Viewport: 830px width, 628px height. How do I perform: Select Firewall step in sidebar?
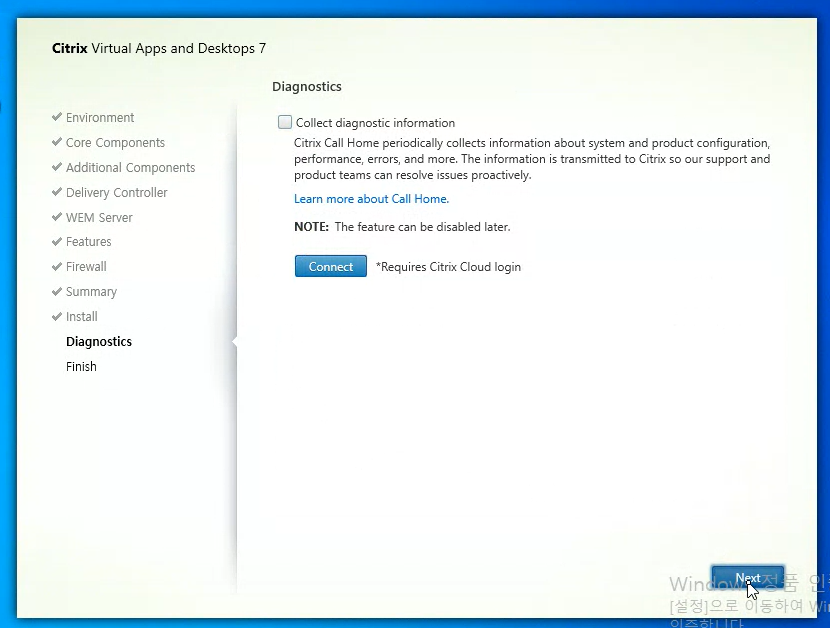tap(86, 266)
